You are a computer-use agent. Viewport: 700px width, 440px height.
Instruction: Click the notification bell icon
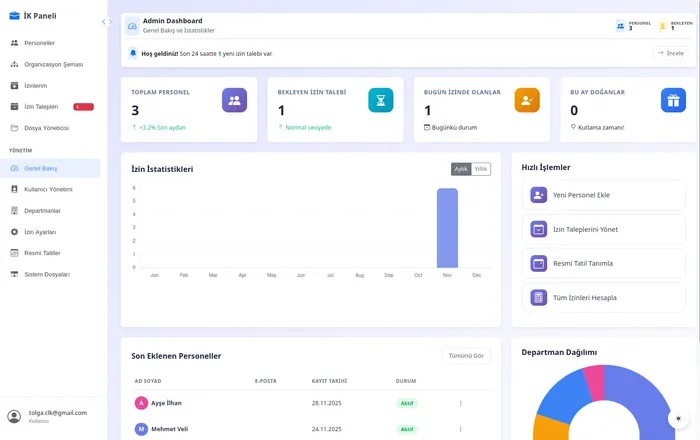[133, 53]
